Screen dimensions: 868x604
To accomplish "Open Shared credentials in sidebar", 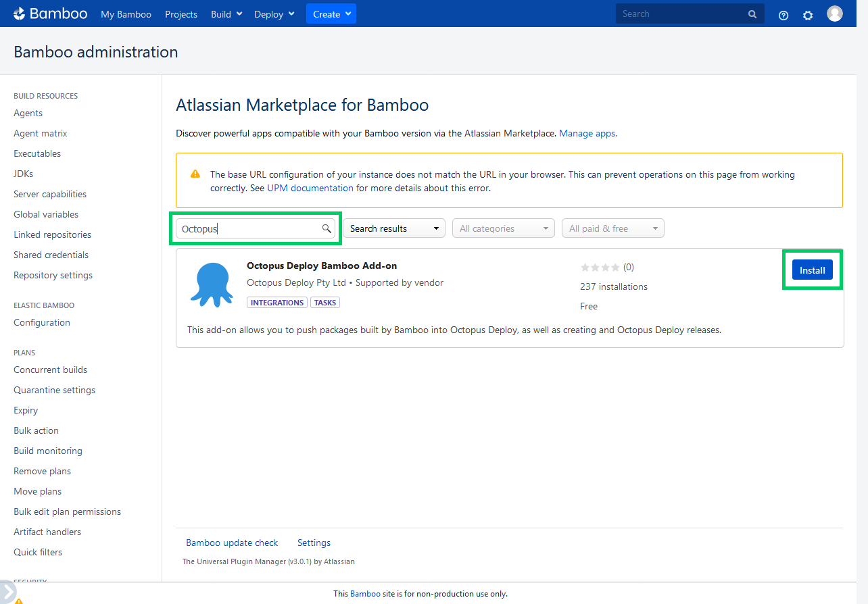I will pos(51,255).
